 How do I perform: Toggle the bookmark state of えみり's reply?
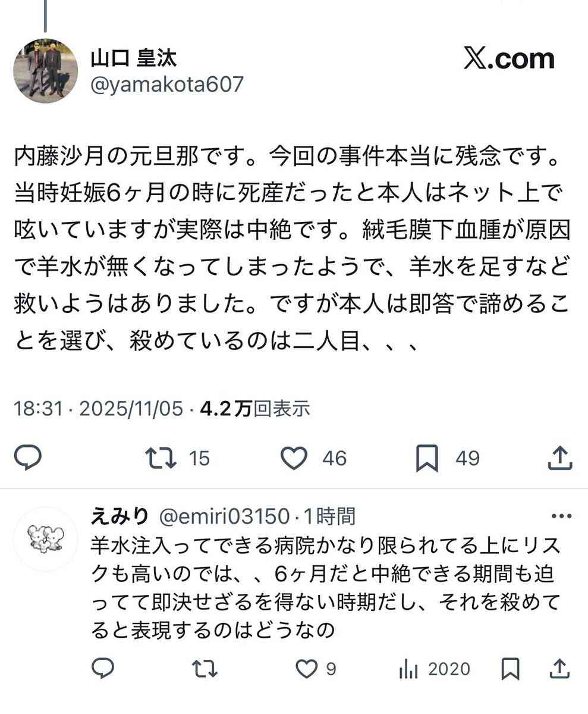(x=509, y=669)
